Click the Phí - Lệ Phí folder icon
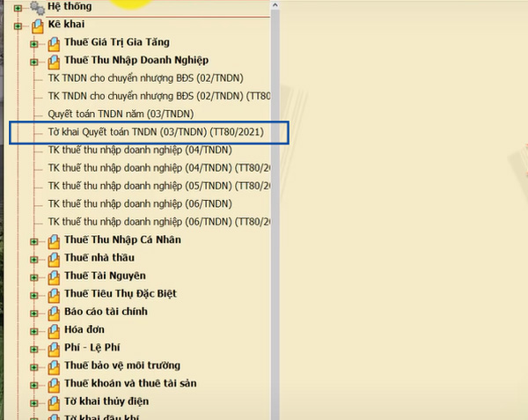The width and height of the screenshot is (528, 420). point(53,348)
